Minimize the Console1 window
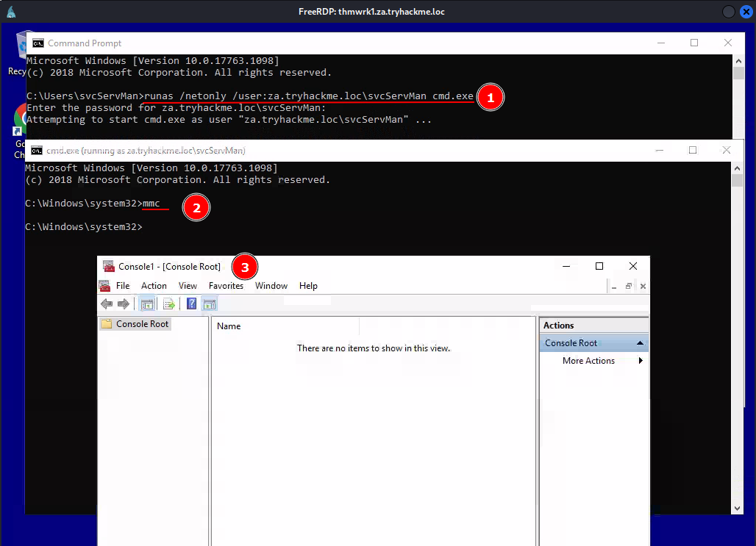Screen dimensions: 756x546 click(x=566, y=266)
